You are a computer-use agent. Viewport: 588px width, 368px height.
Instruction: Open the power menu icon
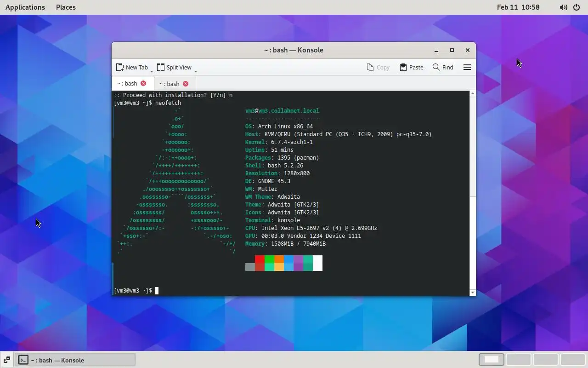[577, 7]
